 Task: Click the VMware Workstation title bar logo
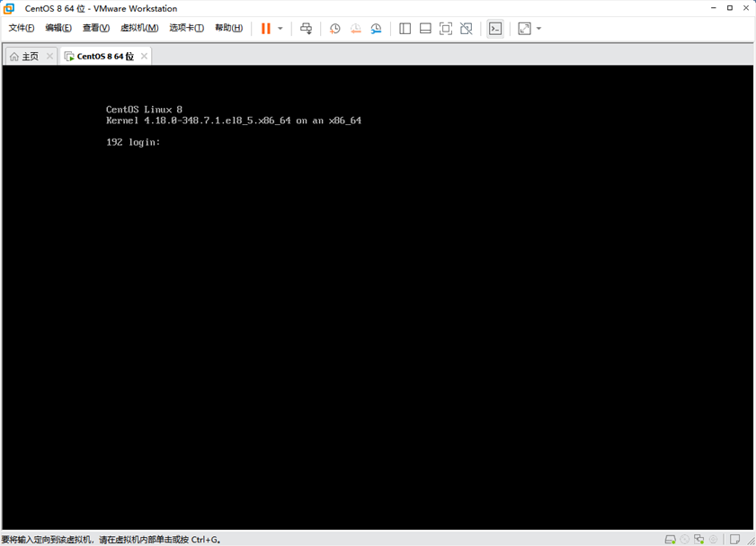(x=9, y=8)
